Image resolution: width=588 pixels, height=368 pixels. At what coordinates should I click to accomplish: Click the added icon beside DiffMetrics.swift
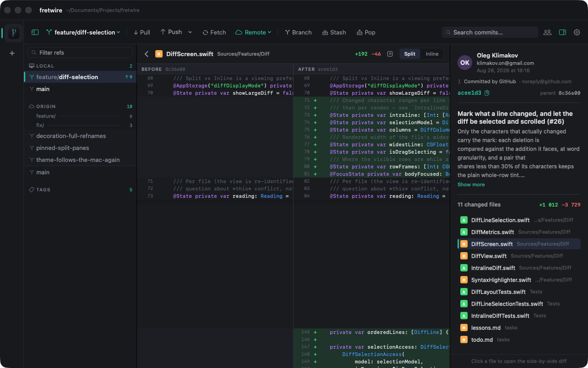pos(464,232)
